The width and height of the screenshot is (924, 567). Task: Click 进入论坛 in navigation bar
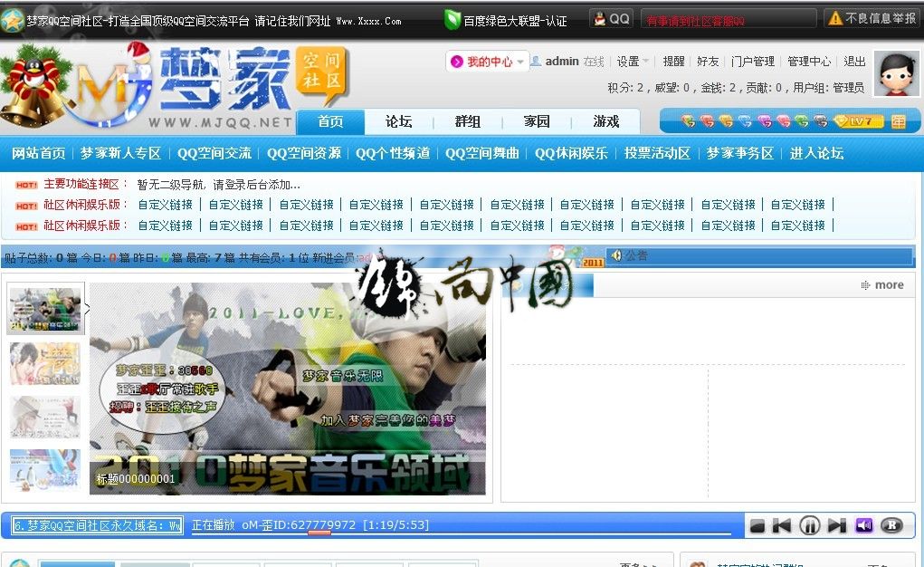coord(816,153)
